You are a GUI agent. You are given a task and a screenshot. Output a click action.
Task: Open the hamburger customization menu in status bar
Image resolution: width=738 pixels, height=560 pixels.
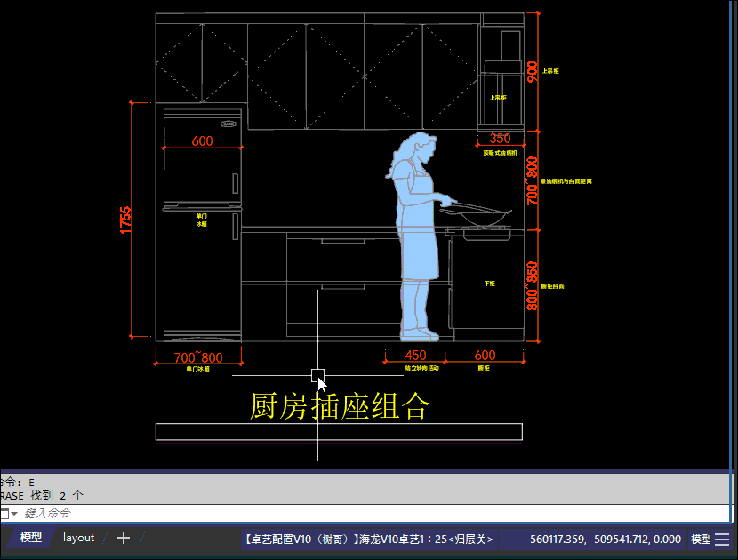pos(723,540)
